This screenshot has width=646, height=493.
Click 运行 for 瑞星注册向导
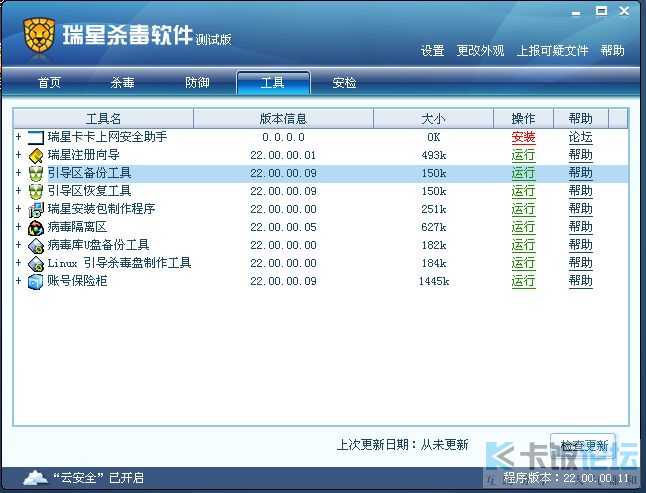coord(523,155)
